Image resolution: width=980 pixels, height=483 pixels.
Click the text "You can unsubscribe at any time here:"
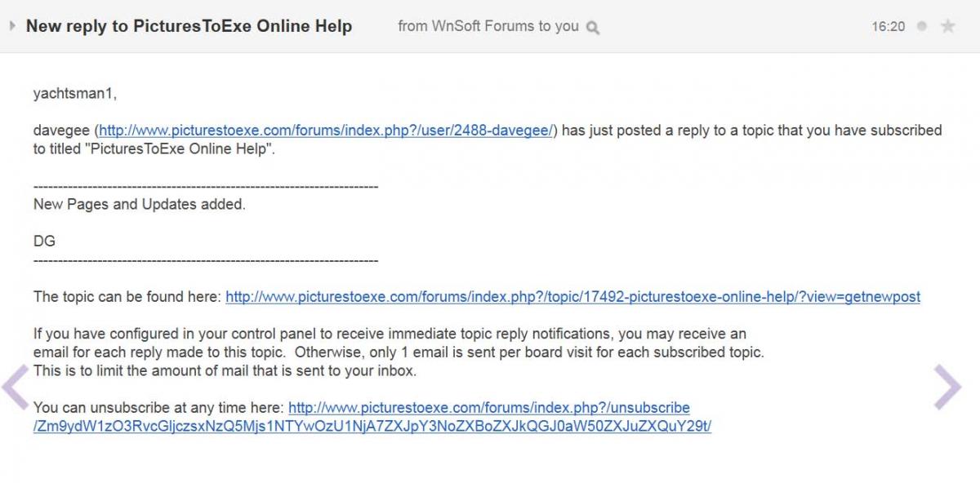point(158,408)
